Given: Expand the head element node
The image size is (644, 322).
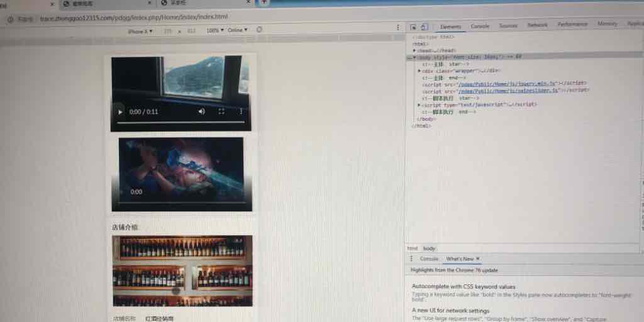Looking at the screenshot, I should pyautogui.click(x=414, y=50).
